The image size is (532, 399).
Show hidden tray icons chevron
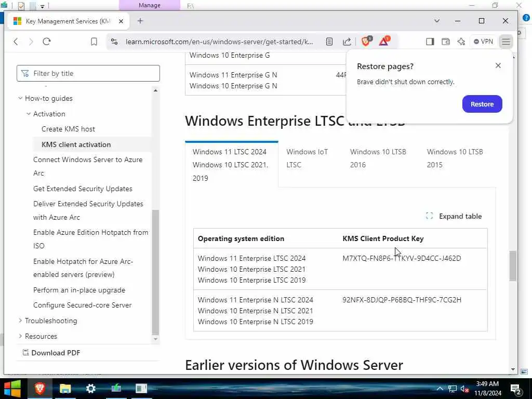coord(440,389)
